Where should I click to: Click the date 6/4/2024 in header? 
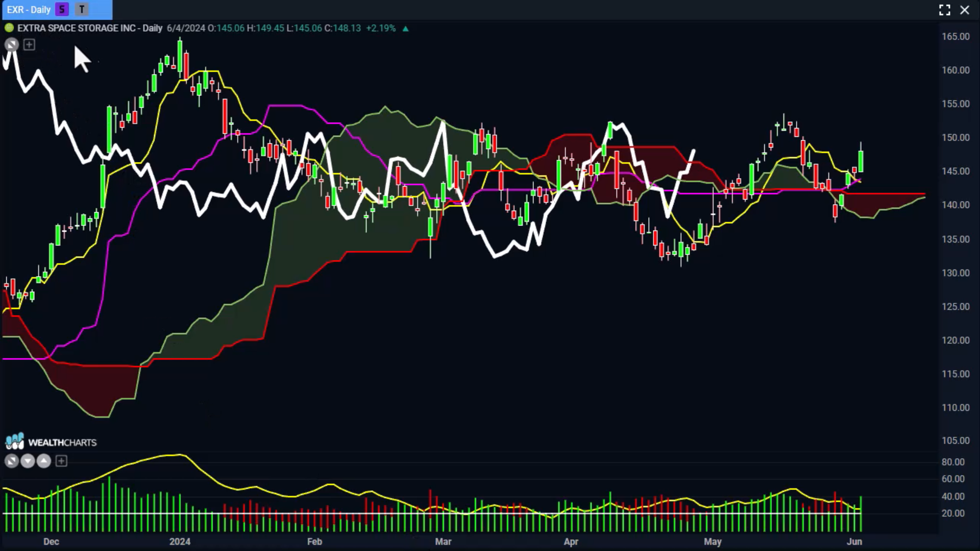[x=186, y=28]
